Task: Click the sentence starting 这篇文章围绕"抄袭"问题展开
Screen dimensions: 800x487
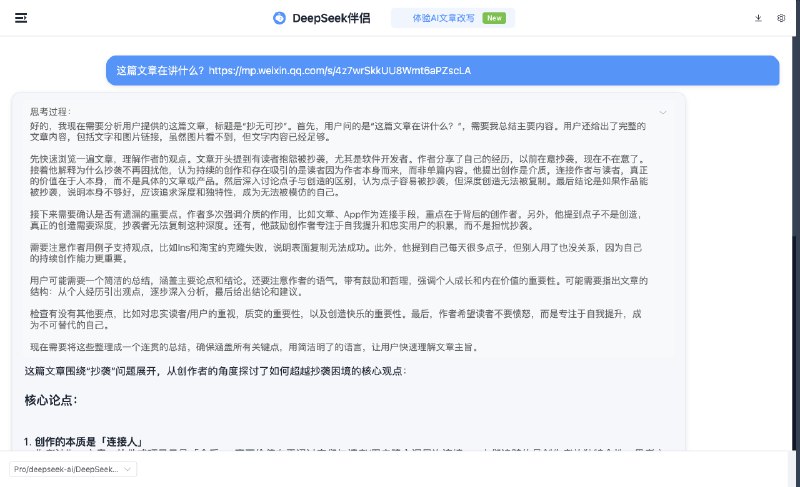Action: point(215,371)
